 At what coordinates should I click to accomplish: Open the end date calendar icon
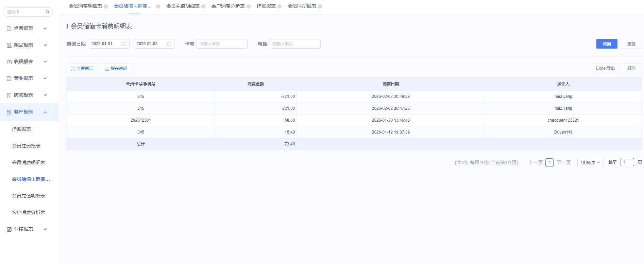point(169,44)
